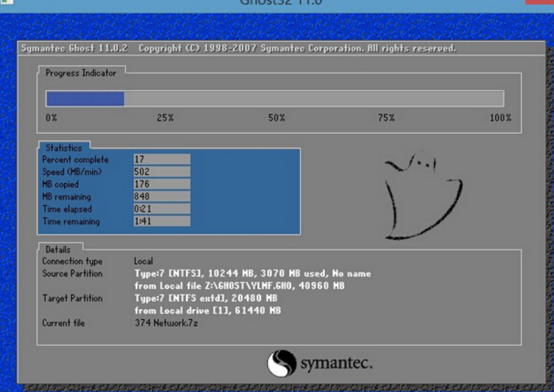
Task: Click the "Speed (MB/min)" label
Action: point(72,172)
